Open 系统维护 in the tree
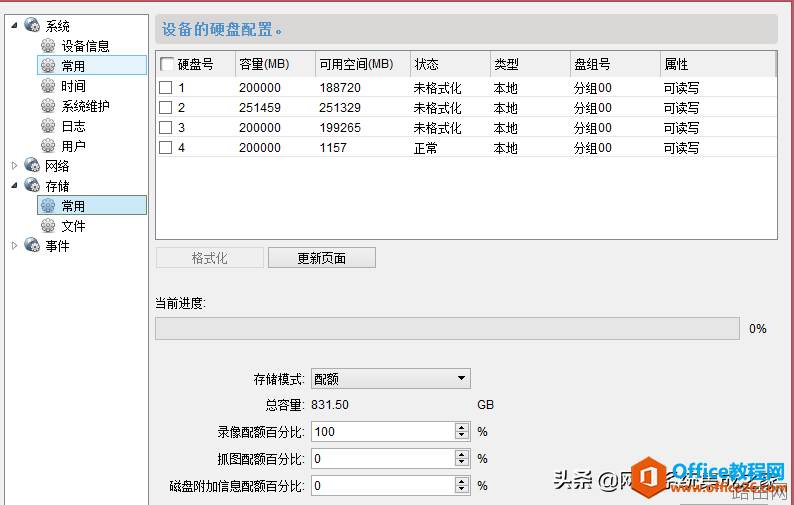794x505 pixels. (x=86, y=106)
